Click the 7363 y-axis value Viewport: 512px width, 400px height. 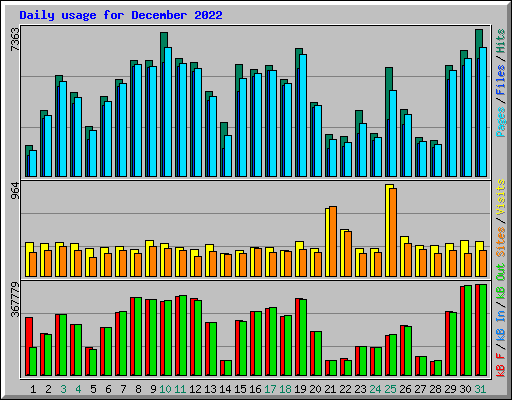point(15,40)
